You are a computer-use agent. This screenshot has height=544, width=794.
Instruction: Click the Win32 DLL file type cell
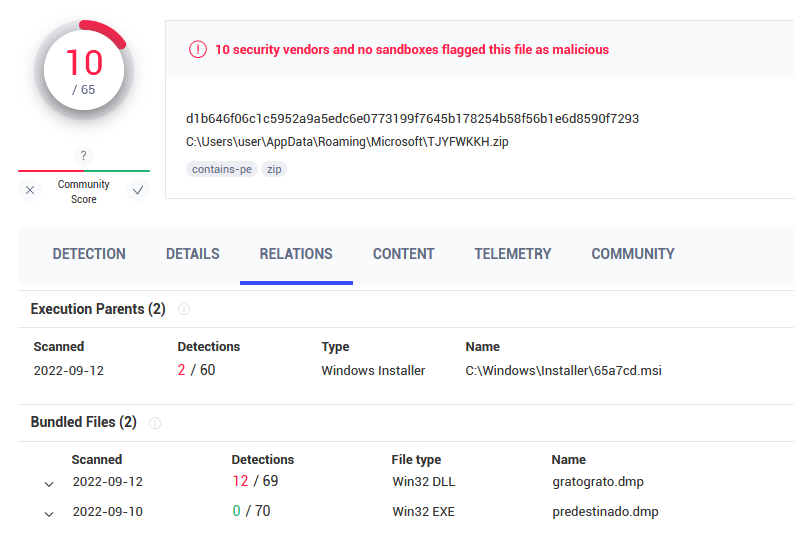point(423,481)
